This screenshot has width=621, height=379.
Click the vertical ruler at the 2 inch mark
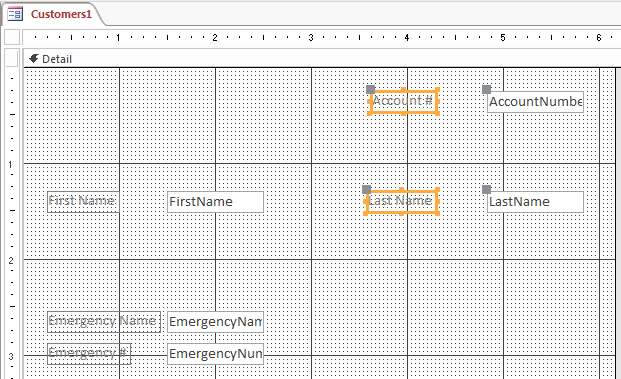[x=11, y=261]
